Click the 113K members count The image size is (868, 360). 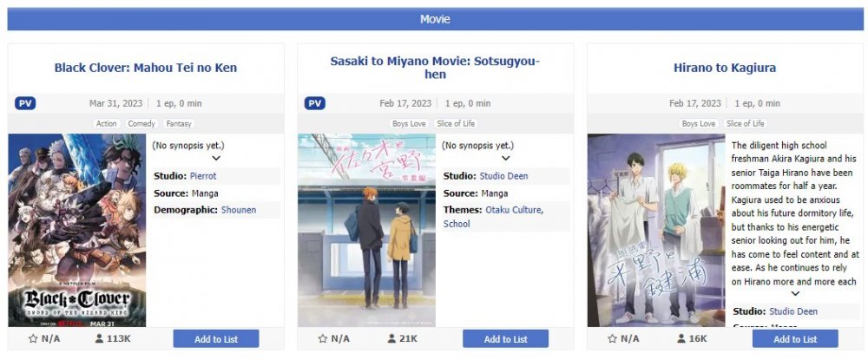(119, 338)
